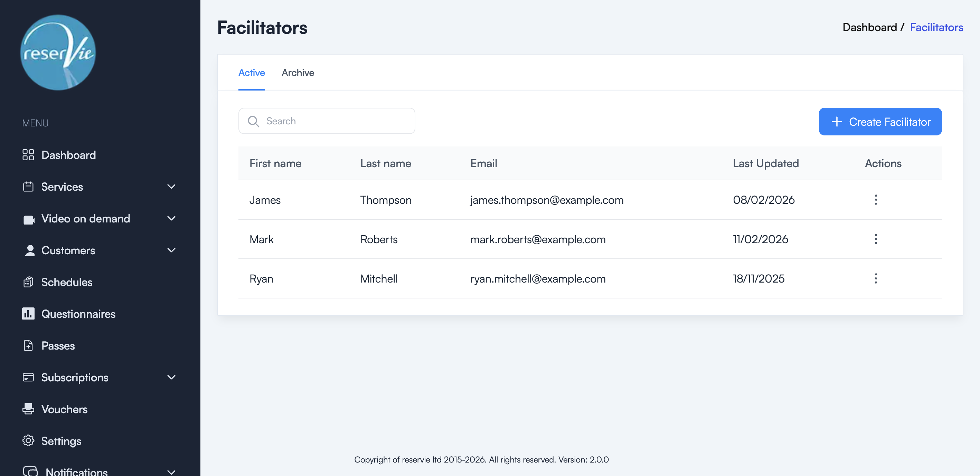This screenshot has width=980, height=476.
Task: Click the Video on demand camera icon
Action: (29, 219)
